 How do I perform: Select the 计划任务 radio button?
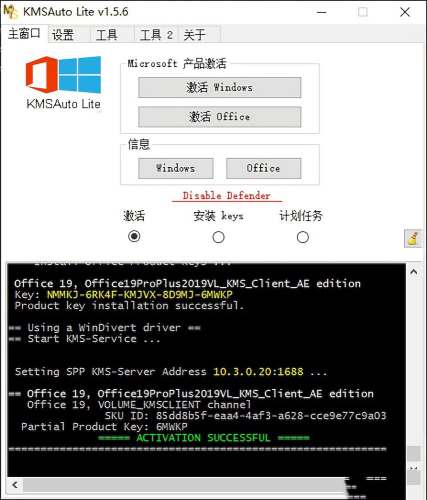(303, 237)
